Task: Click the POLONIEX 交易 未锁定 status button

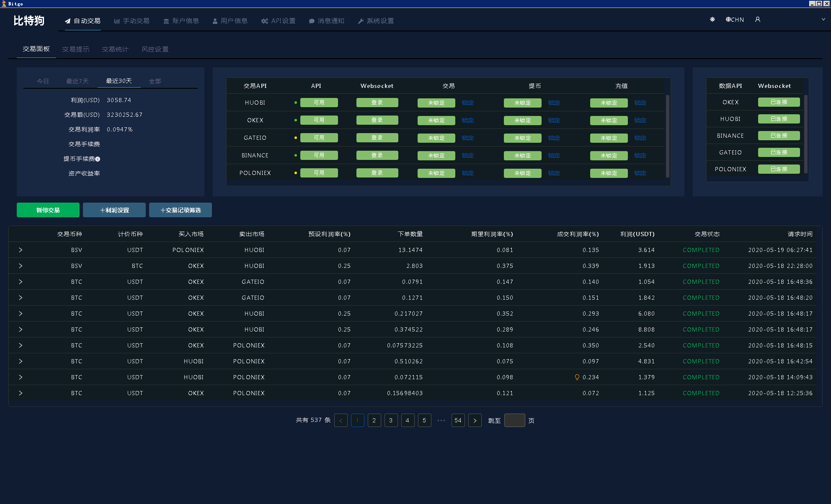Action: (436, 173)
